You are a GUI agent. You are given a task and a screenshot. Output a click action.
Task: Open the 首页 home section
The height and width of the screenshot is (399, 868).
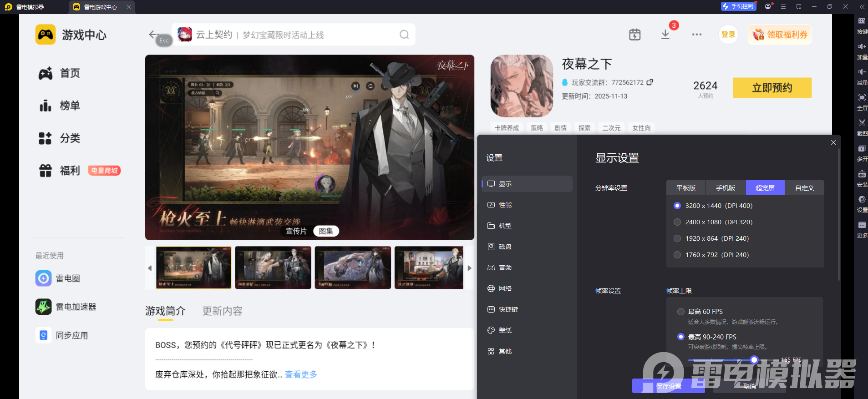pos(59,73)
